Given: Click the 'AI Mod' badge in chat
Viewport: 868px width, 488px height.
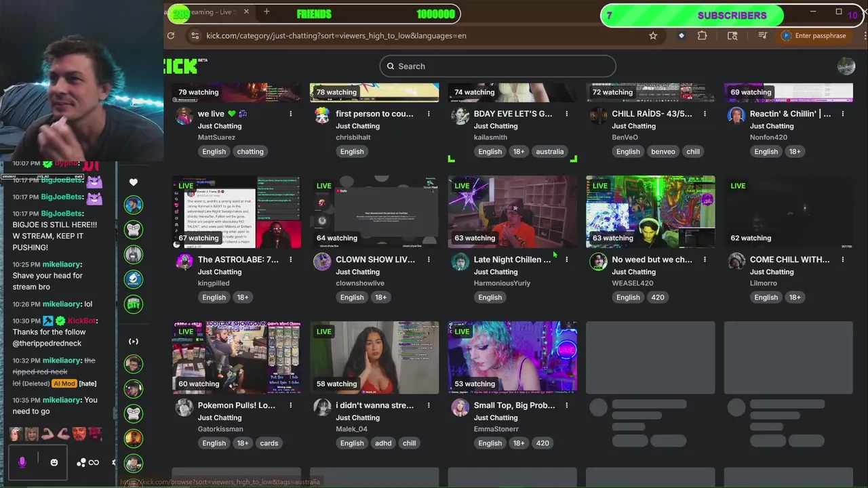Looking at the screenshot, I should 64,384.
